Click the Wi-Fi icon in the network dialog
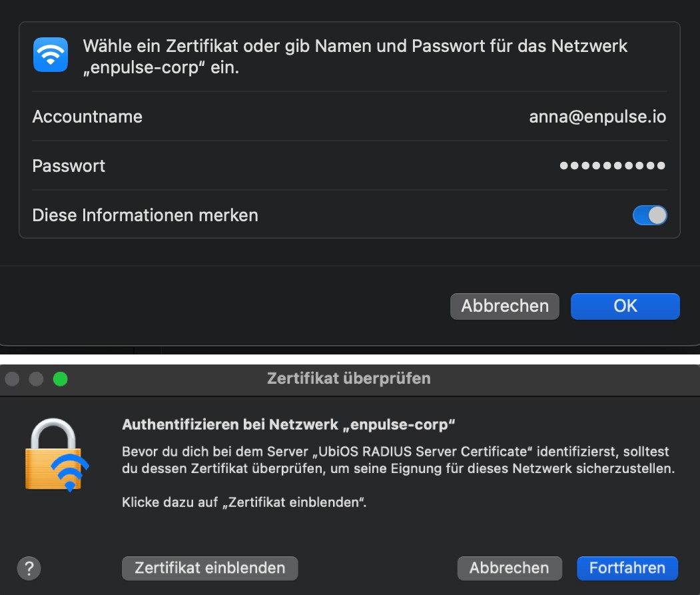Viewport: 700px width, 595px height. (x=51, y=55)
